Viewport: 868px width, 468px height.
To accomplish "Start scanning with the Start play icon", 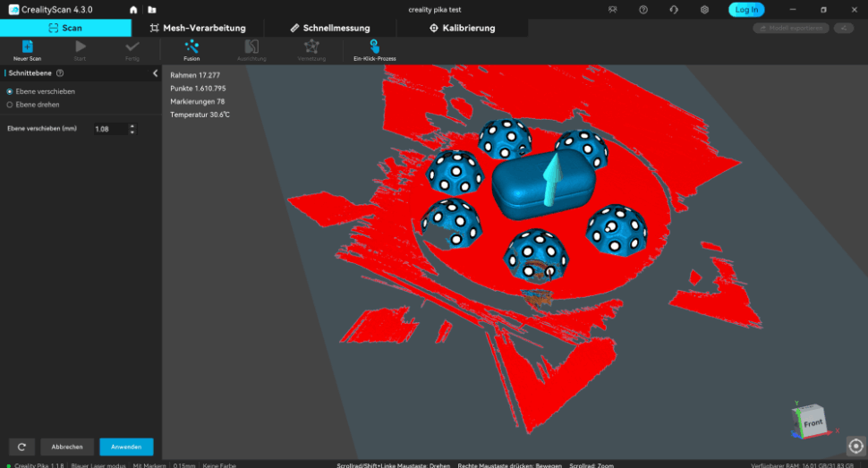I will (81, 47).
